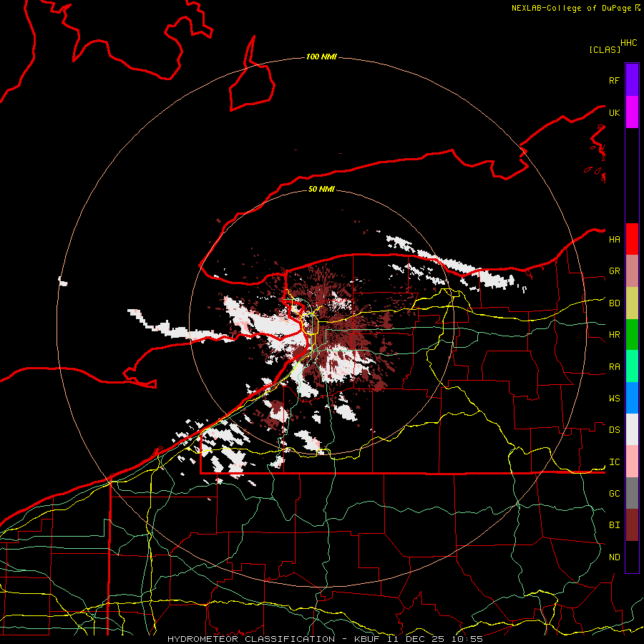Click the 'HHC' product code label

(628, 43)
